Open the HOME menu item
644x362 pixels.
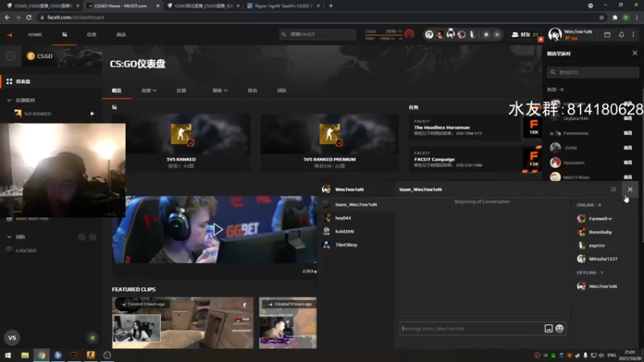35,35
